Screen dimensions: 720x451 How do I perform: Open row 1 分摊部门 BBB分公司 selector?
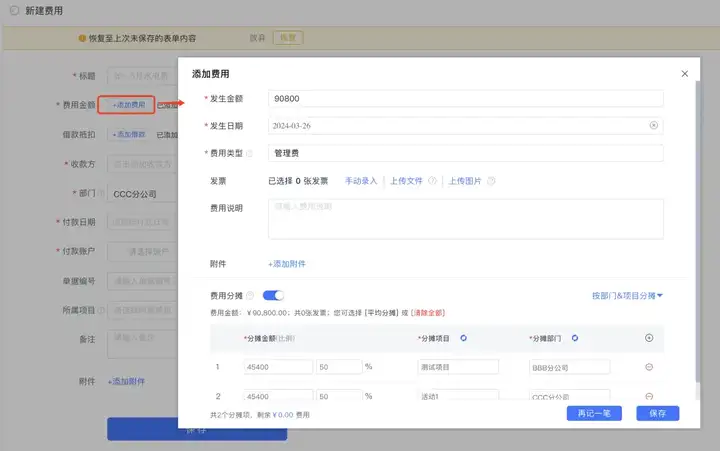pyautogui.click(x=569, y=367)
